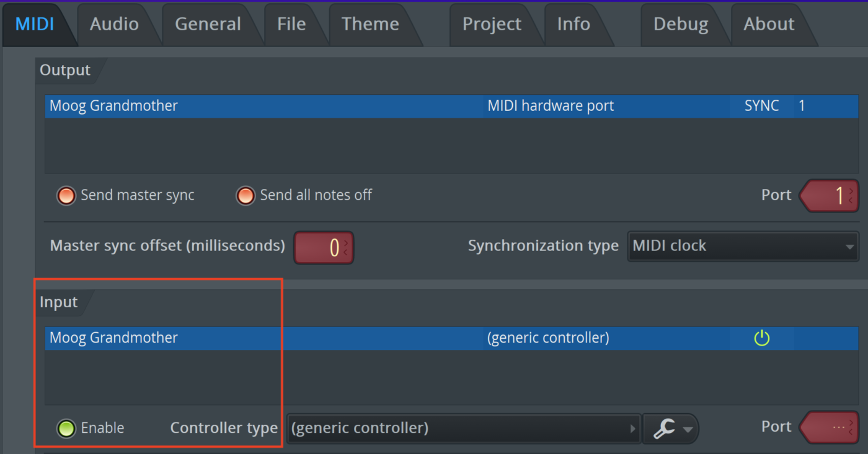
Task: Click the output Port number box
Action: (x=830, y=196)
